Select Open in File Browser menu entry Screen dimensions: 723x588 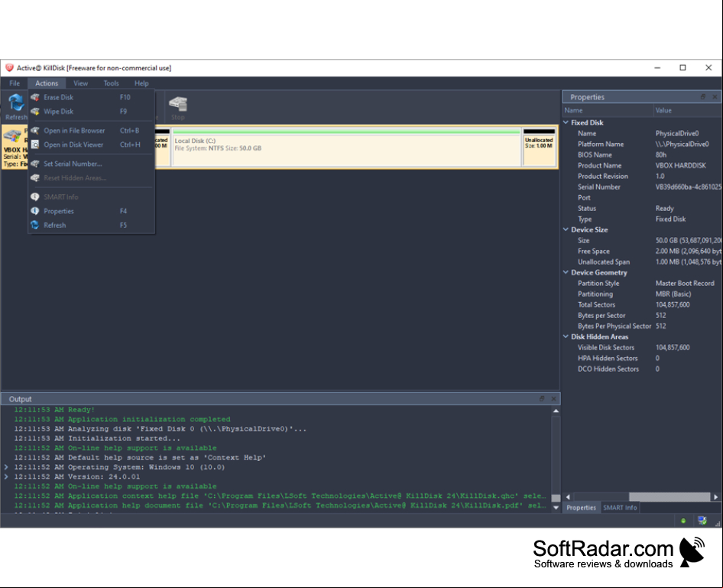91,131
